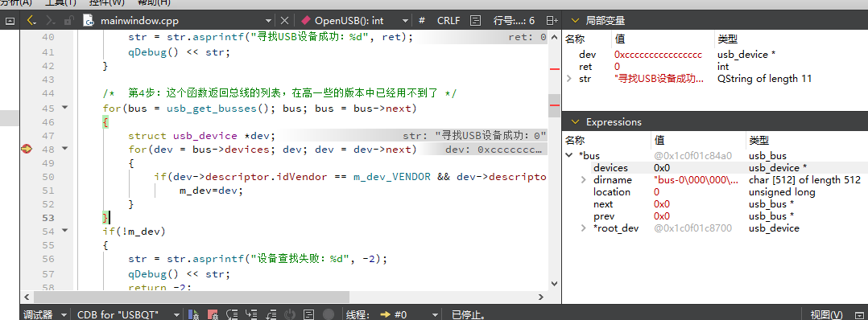Click the panel icon left of back arrow

coord(10,21)
